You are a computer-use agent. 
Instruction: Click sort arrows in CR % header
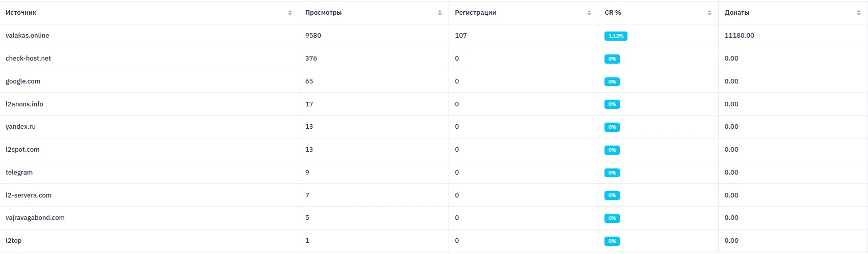point(709,13)
